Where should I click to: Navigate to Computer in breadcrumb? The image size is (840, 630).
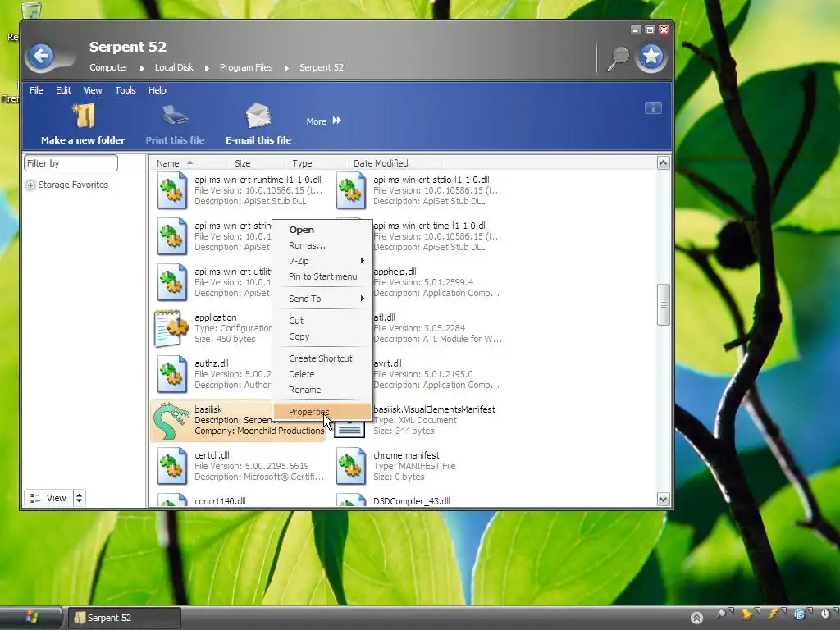tap(109, 67)
